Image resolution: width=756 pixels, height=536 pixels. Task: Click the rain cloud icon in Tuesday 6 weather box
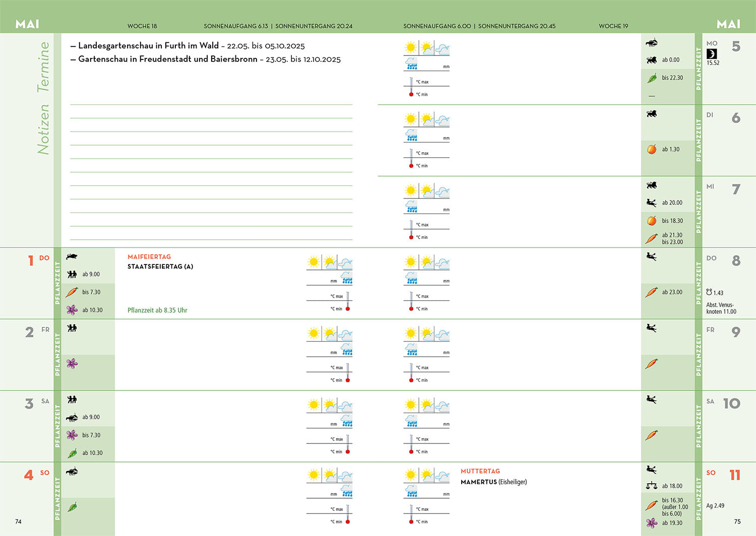[x=412, y=136]
